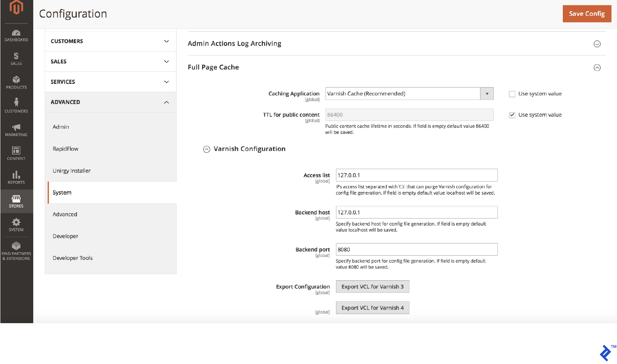Select the Sales sidebar icon
This screenshot has width=617, height=364.
click(x=16, y=58)
